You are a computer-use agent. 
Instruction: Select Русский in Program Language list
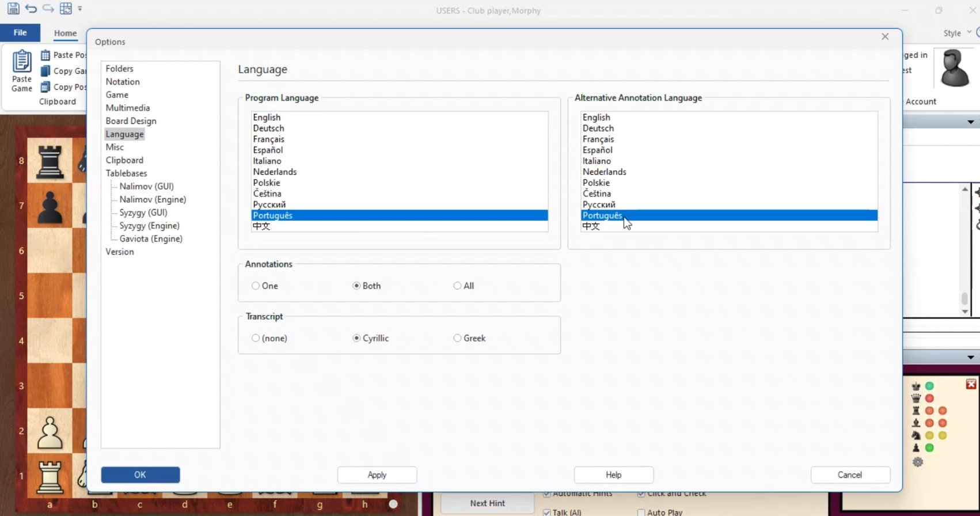coord(400,204)
